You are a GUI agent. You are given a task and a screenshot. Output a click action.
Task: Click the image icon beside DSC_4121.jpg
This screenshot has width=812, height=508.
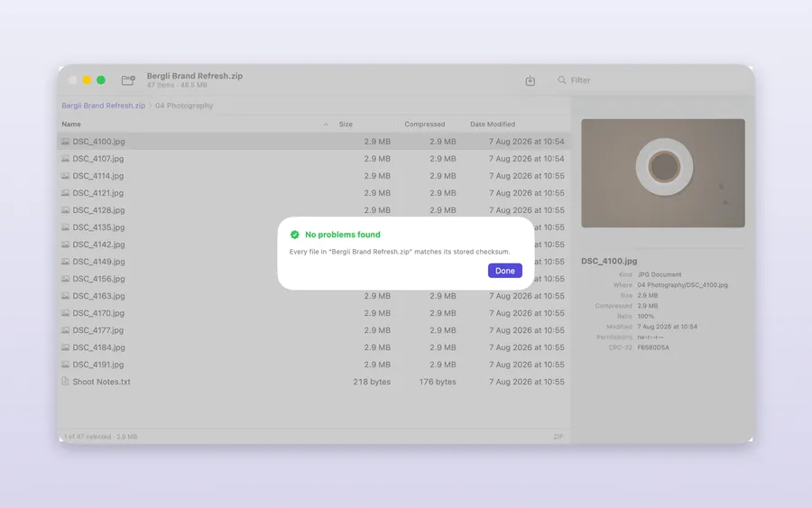click(x=65, y=192)
